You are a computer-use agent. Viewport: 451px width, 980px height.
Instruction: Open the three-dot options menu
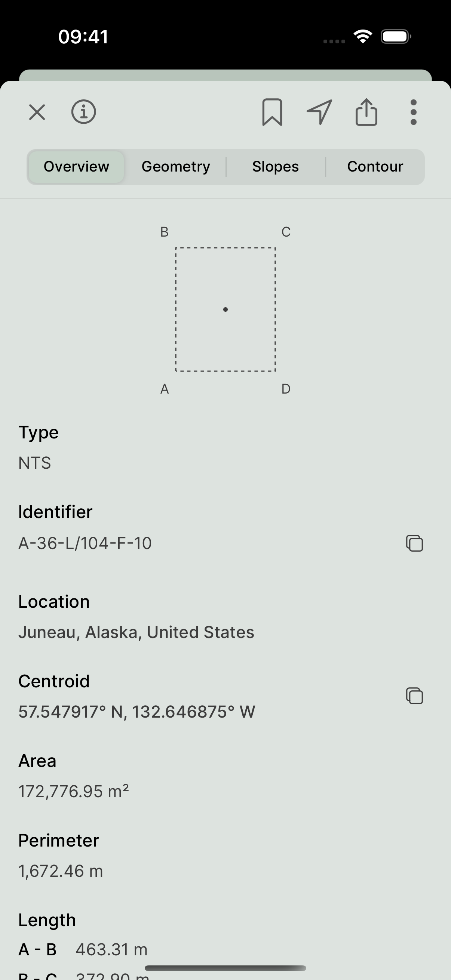[x=413, y=111]
